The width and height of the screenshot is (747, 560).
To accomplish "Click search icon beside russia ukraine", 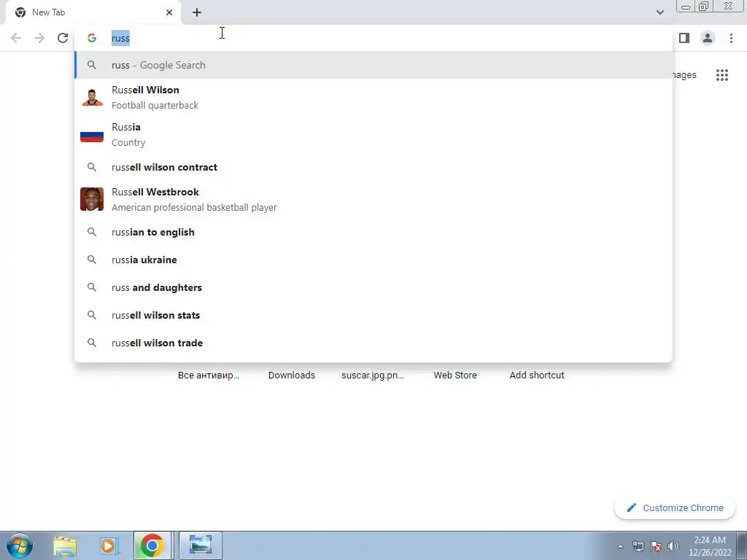I will click(x=92, y=260).
